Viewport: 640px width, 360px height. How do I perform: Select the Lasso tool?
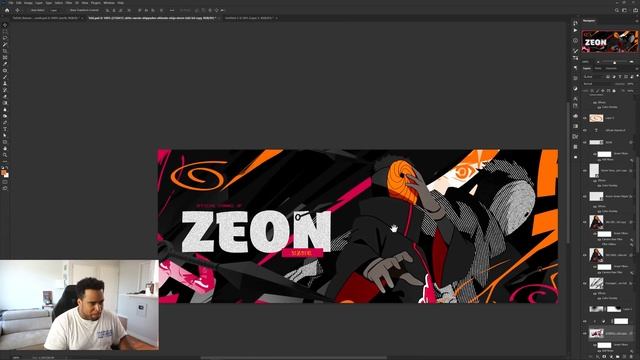click(x=5, y=38)
